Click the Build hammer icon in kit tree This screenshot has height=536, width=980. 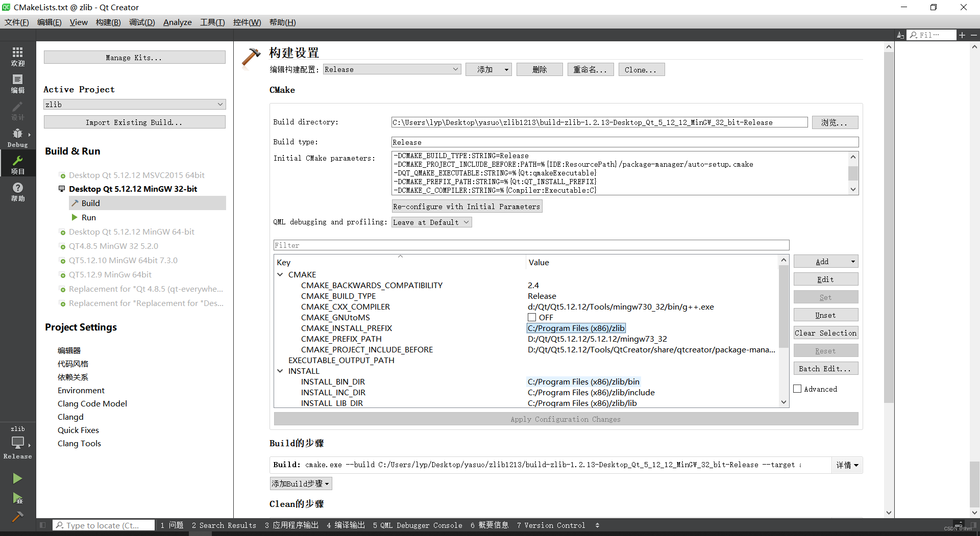tap(75, 203)
